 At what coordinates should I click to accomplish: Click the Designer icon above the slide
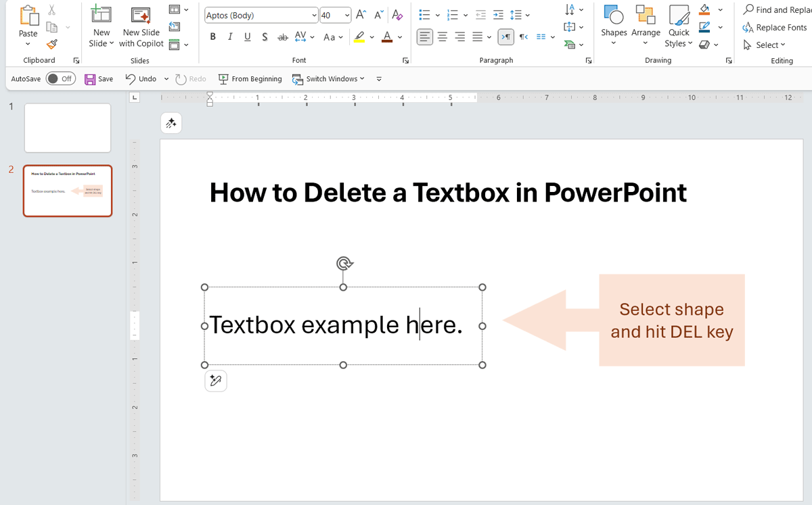click(171, 123)
